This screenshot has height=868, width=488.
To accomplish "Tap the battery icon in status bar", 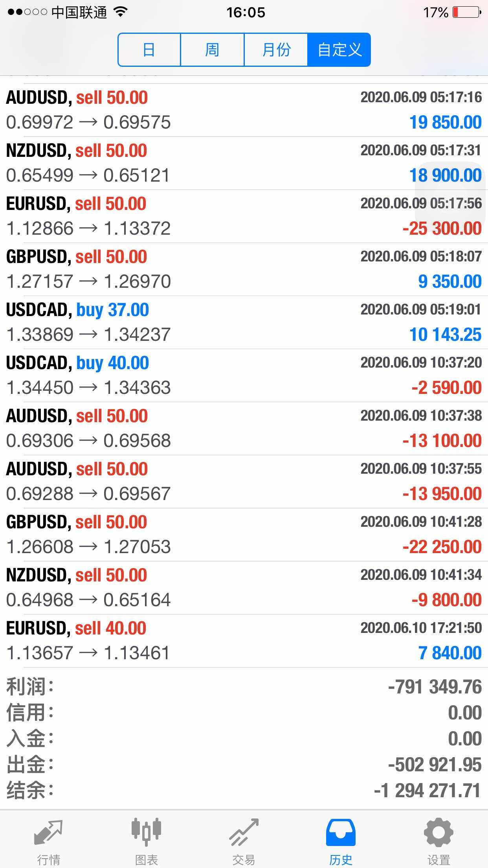I will (467, 12).
